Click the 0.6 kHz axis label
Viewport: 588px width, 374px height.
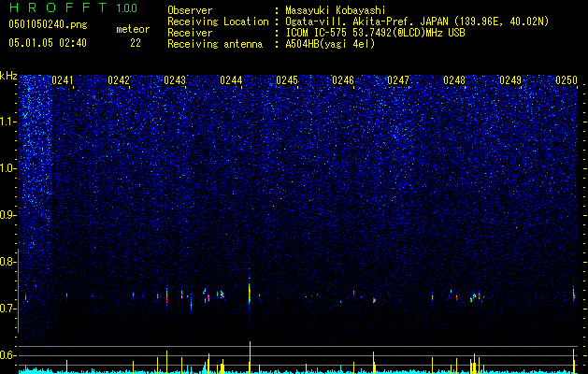tap(8, 355)
